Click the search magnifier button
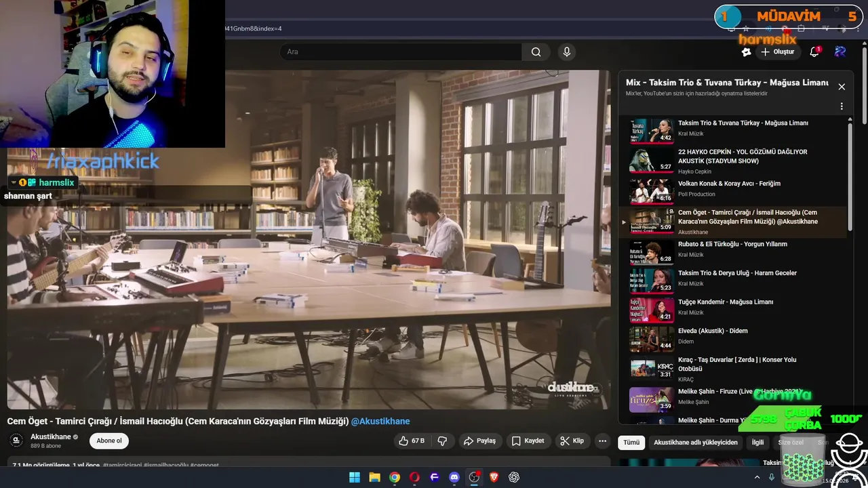The width and height of the screenshot is (868, 488). pyautogui.click(x=536, y=52)
